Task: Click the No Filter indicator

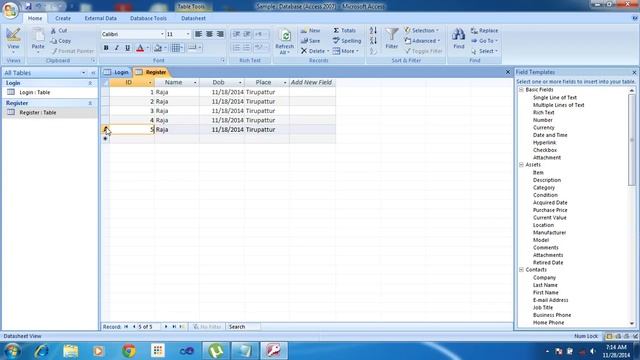Action: point(207,327)
